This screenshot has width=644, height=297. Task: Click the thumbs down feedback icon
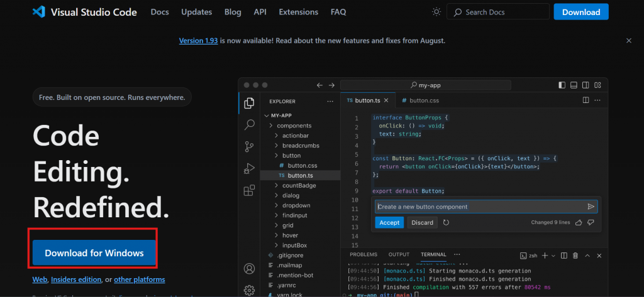[x=591, y=222]
